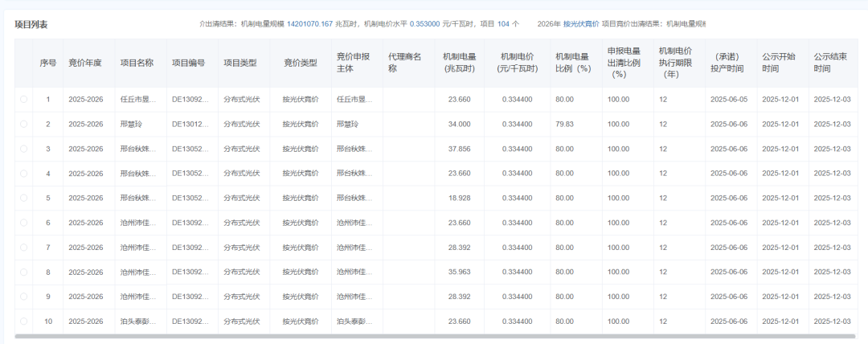The image size is (868, 344).
Task: Choose the radio button for row 5
Action: (x=24, y=198)
